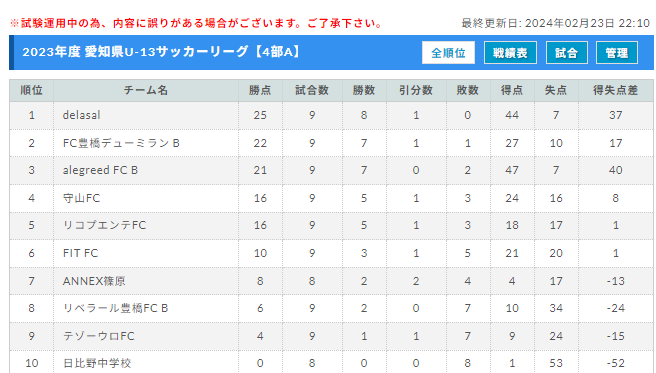Click the 勝点 column header

[260, 90]
